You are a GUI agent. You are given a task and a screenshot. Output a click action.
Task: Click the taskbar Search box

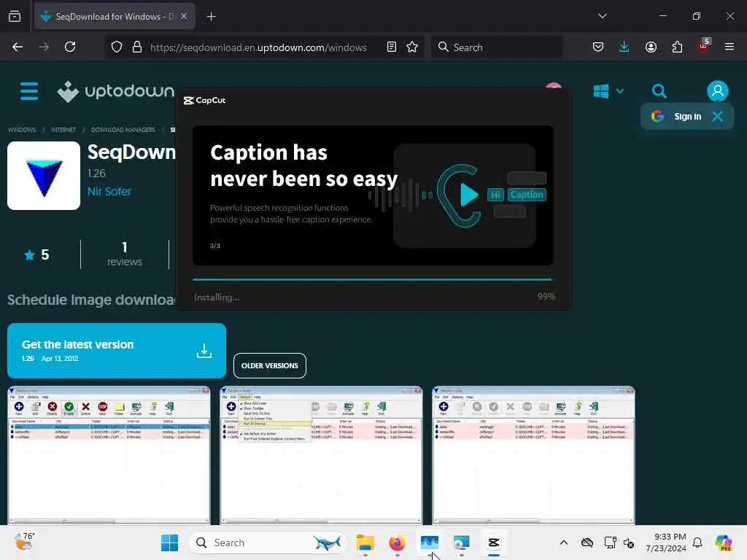point(268,542)
